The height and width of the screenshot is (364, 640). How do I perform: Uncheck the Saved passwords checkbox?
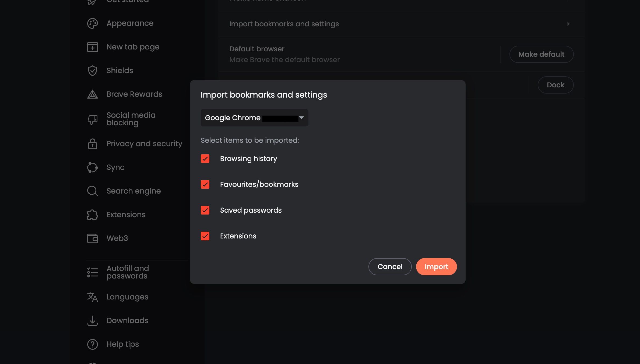click(x=205, y=210)
